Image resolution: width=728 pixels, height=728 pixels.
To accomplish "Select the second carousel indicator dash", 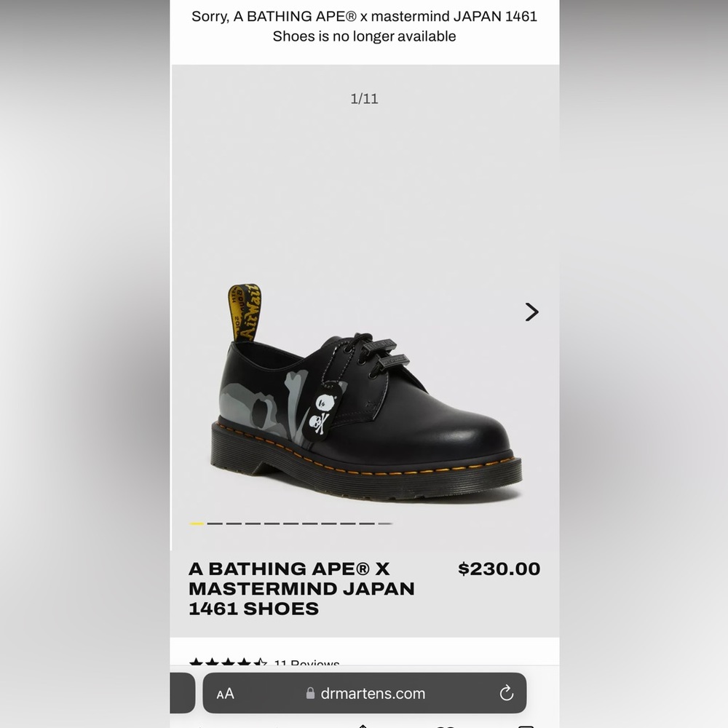I will click(x=213, y=523).
